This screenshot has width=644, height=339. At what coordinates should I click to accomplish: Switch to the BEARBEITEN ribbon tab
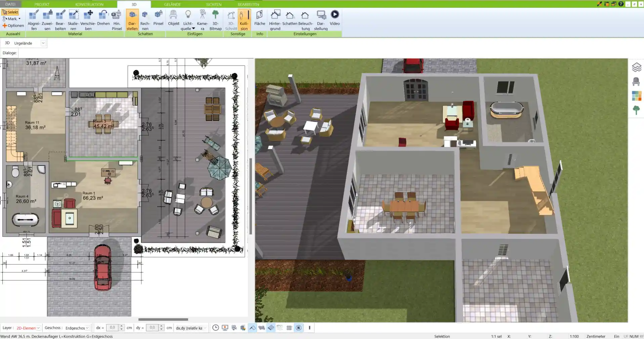(248, 4)
